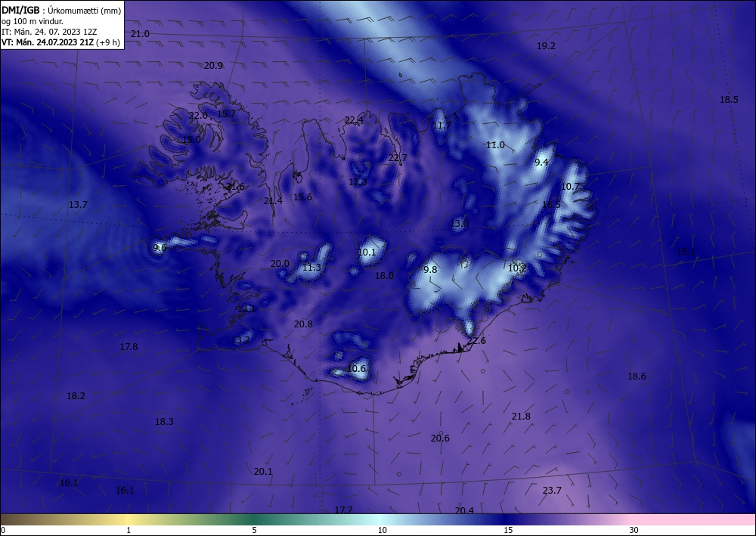Click the map value 13.2
756x536 pixels.
click(241, 340)
